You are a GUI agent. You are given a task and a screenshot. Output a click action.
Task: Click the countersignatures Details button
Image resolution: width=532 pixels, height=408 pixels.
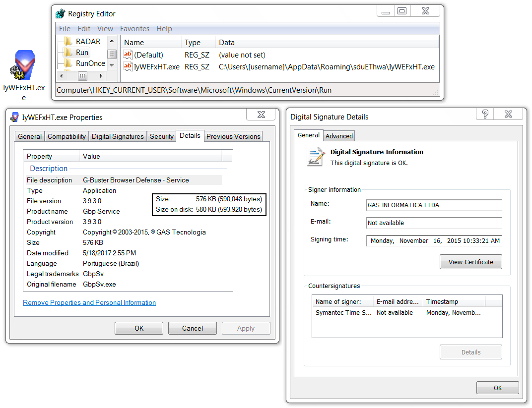click(x=470, y=352)
